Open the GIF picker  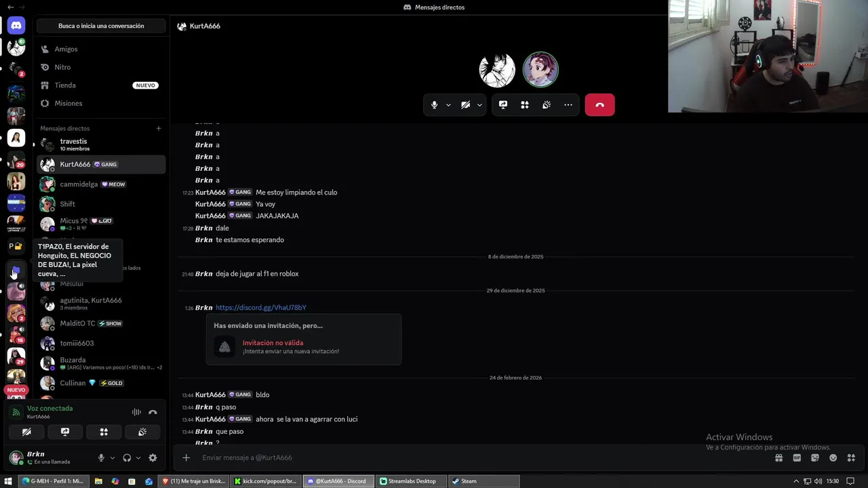point(797,457)
